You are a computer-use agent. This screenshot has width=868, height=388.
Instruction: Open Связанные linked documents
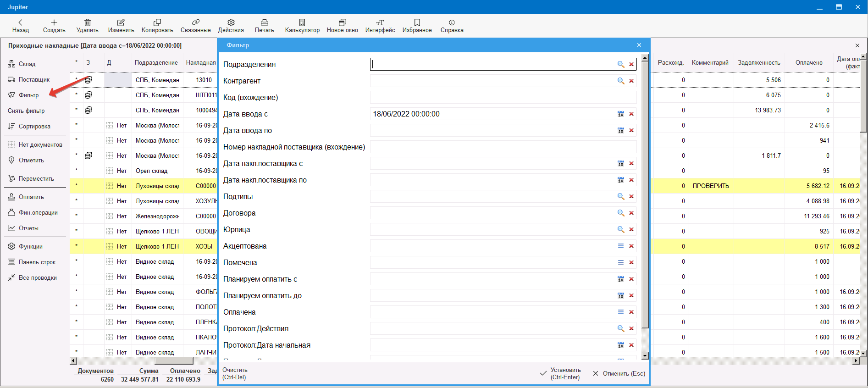pyautogui.click(x=196, y=26)
